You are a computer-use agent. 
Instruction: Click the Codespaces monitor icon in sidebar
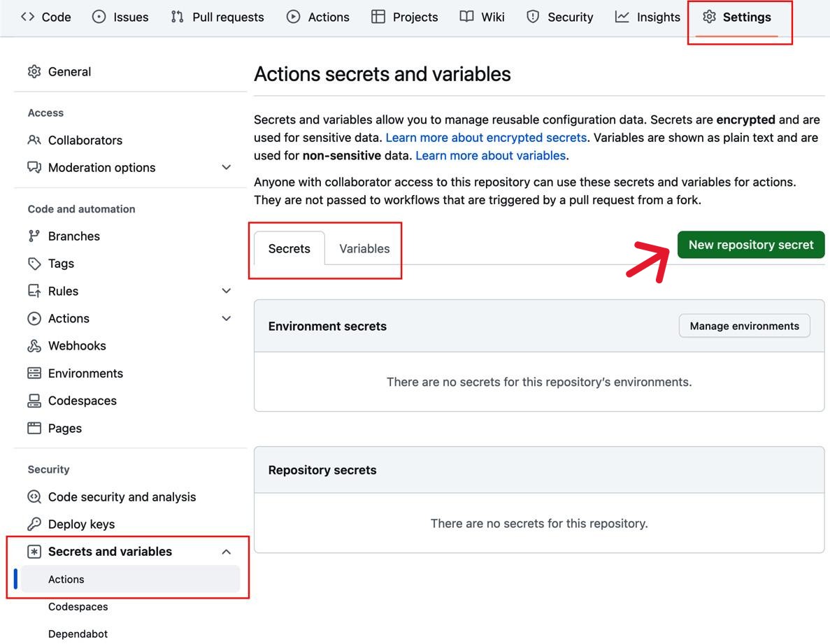pyautogui.click(x=34, y=401)
